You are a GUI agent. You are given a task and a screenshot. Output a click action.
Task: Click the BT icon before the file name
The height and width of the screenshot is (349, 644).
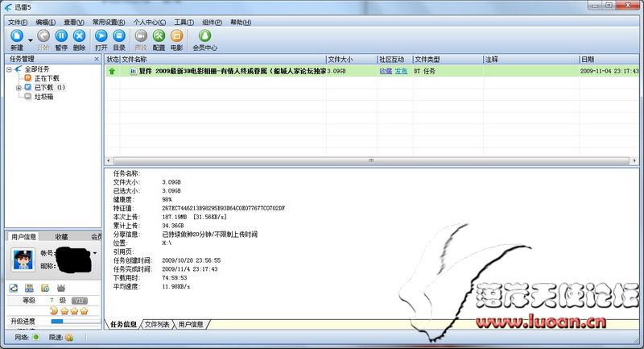pyautogui.click(x=133, y=71)
